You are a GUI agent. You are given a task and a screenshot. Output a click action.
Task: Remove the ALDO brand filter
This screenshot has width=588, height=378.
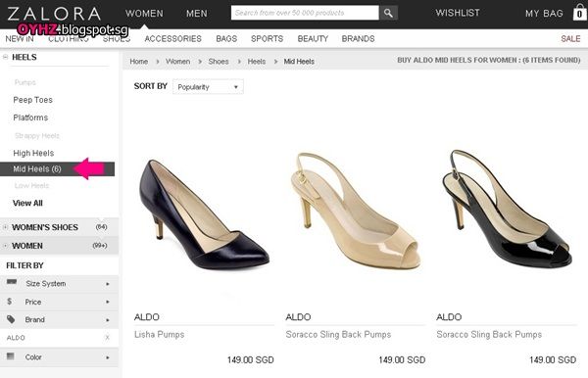tap(107, 338)
